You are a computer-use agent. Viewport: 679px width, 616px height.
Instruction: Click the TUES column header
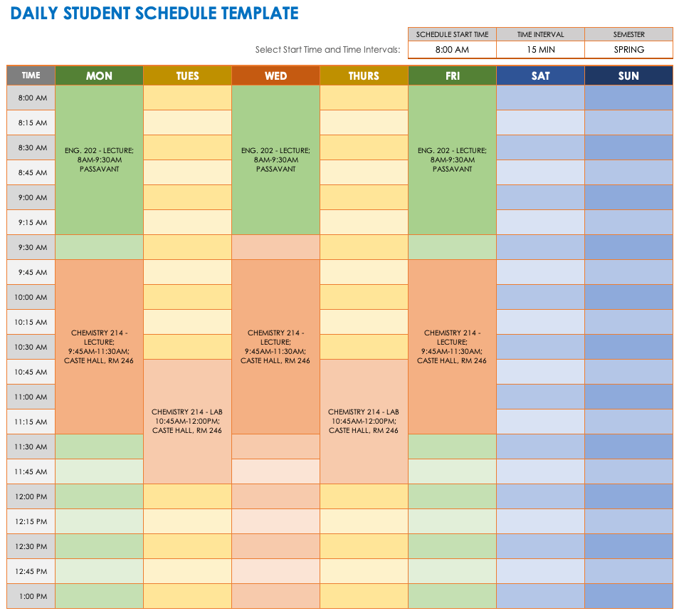click(x=187, y=75)
